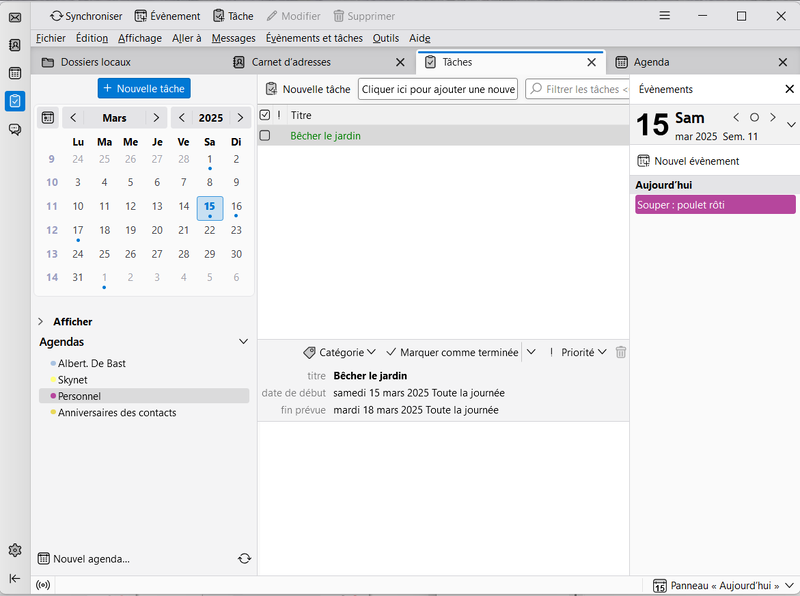Collapse the Agendas section chevron

[x=243, y=341]
